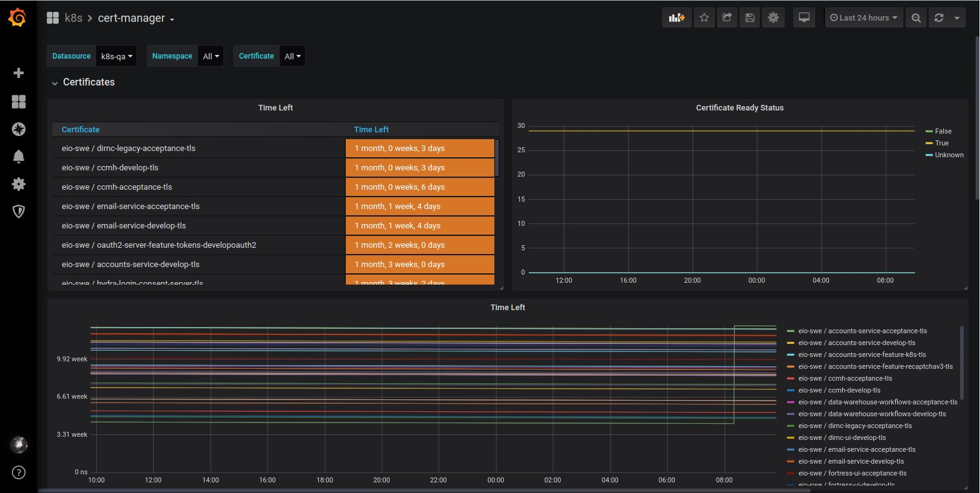Open the Alerting bell icon

tap(19, 157)
